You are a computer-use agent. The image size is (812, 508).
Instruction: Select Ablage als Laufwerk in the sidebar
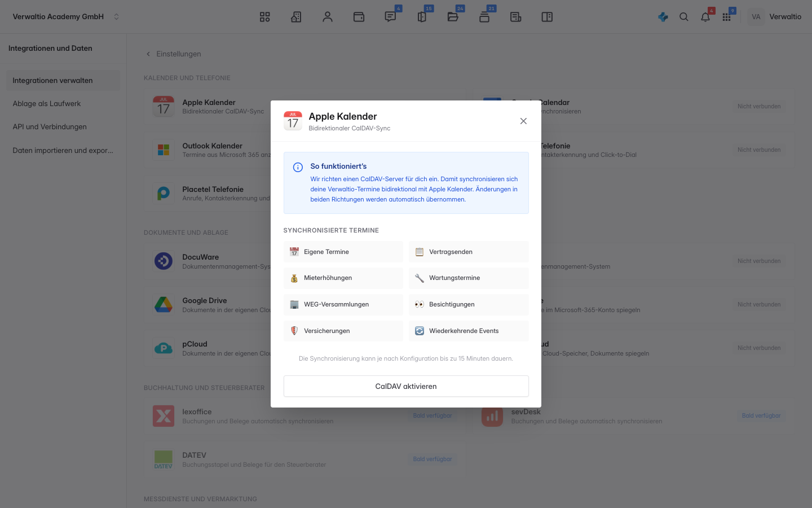point(63,104)
